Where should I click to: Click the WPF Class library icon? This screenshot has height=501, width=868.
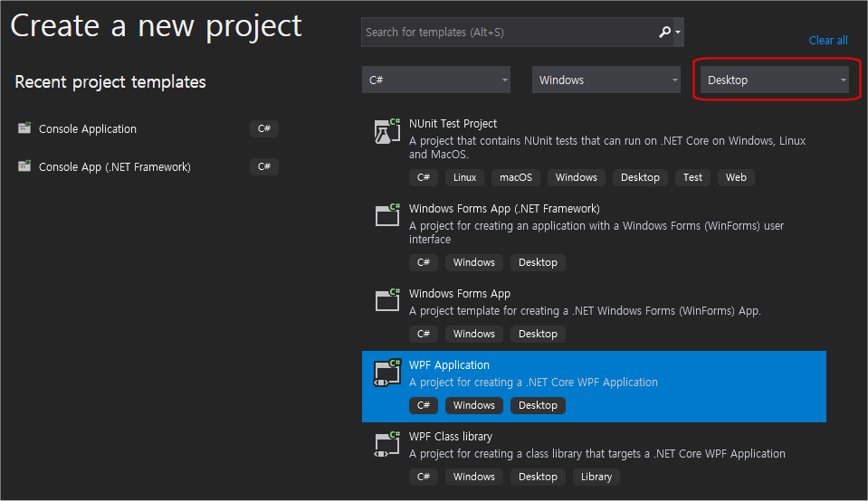point(387,445)
